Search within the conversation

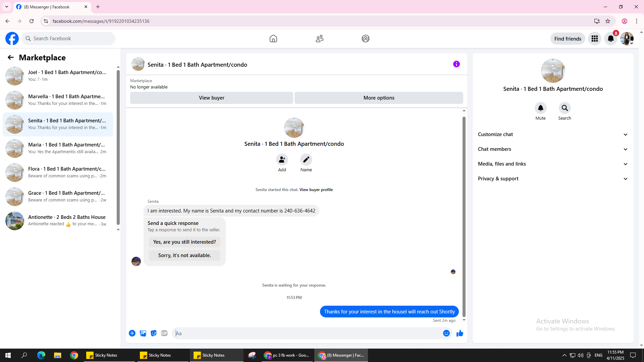tap(565, 108)
